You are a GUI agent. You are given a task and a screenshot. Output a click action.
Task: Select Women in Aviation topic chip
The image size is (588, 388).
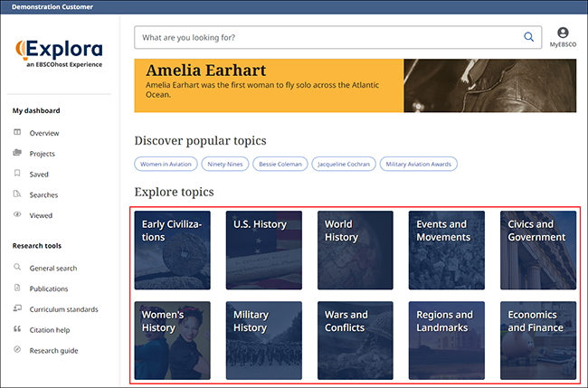tap(166, 164)
